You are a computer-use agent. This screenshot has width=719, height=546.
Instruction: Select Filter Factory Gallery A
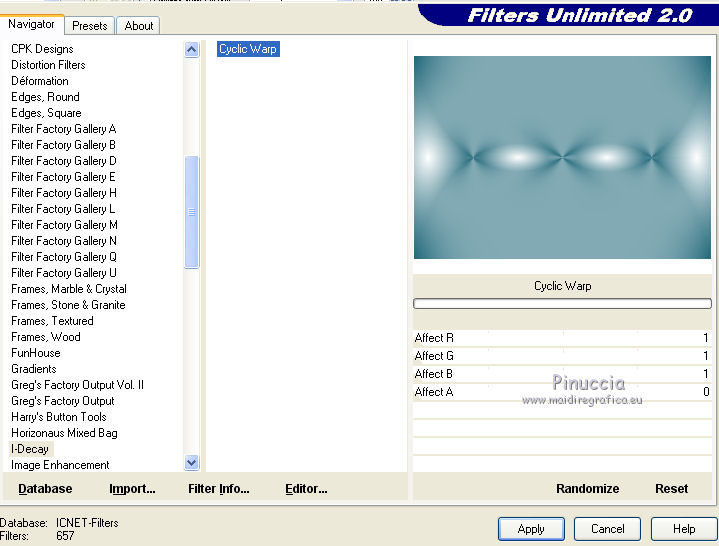point(64,129)
